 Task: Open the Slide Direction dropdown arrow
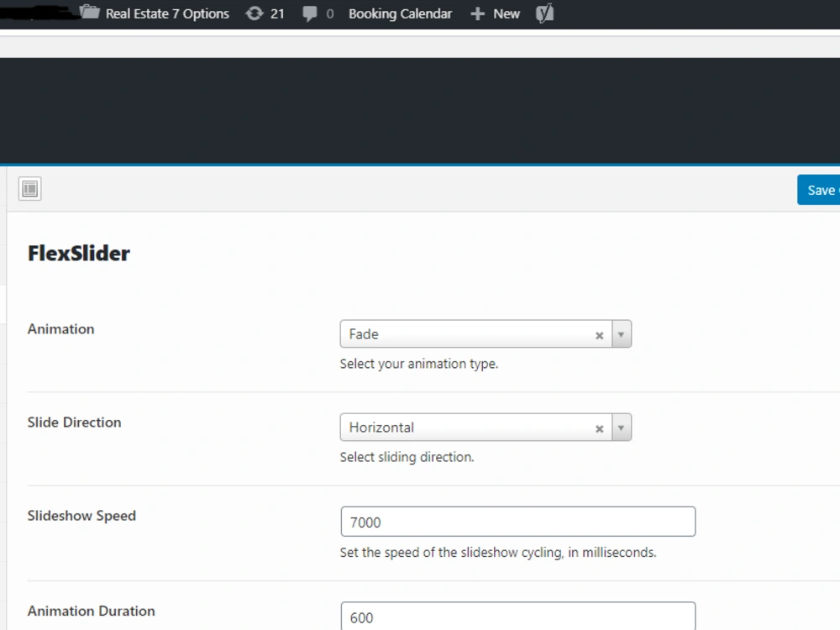pyautogui.click(x=622, y=428)
